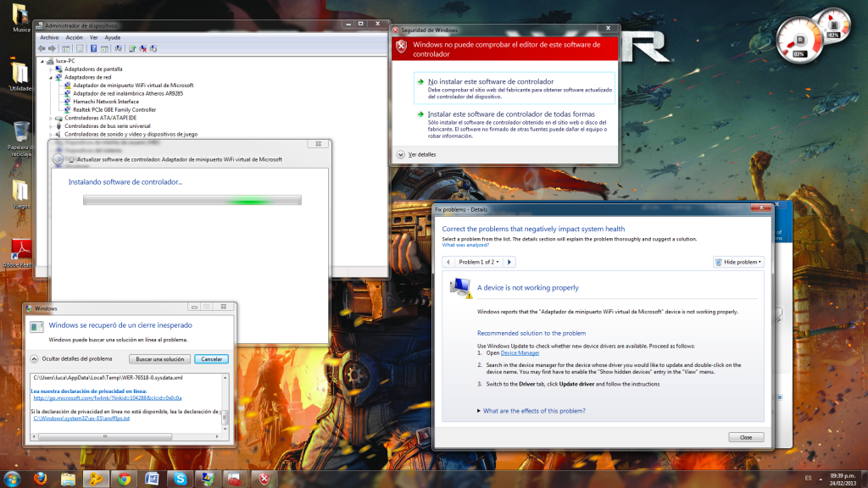Open the Musica desktop folder
868x488 pixels.
21,18
